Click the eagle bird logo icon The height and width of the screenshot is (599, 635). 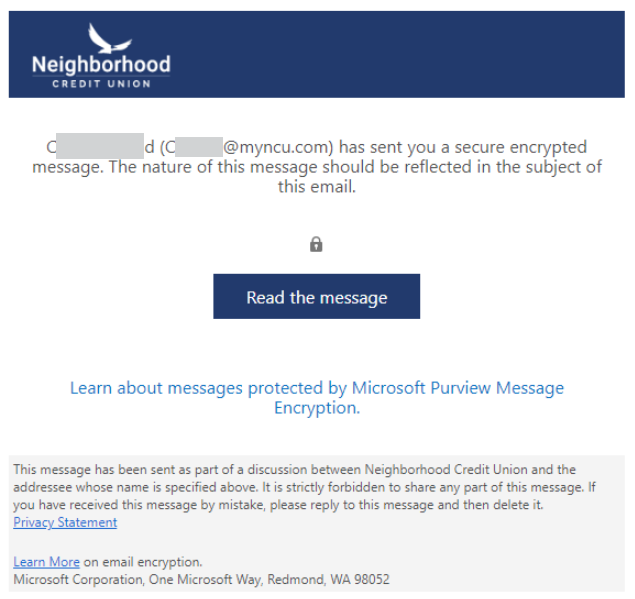tap(109, 38)
